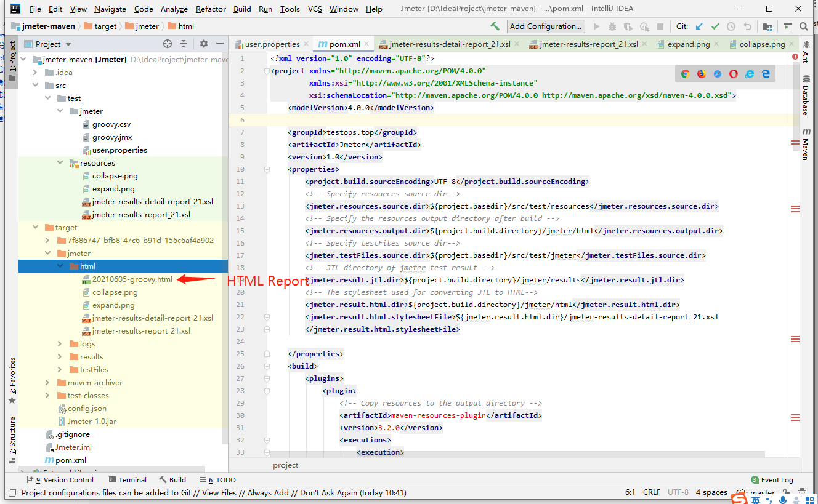Click the Stop square toolbar icon

coord(660,26)
